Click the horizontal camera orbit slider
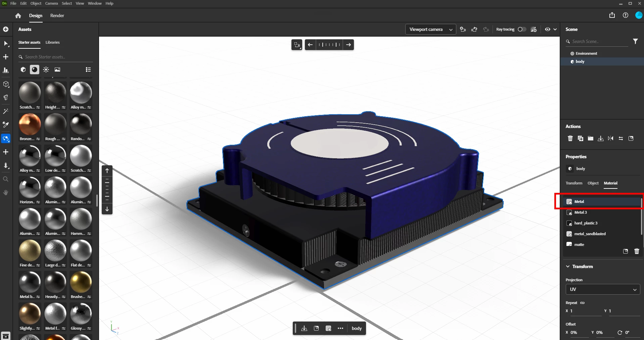 coord(329,45)
